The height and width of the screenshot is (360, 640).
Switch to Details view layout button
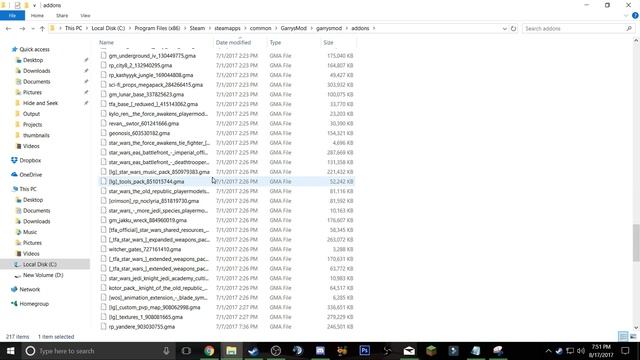623,336
